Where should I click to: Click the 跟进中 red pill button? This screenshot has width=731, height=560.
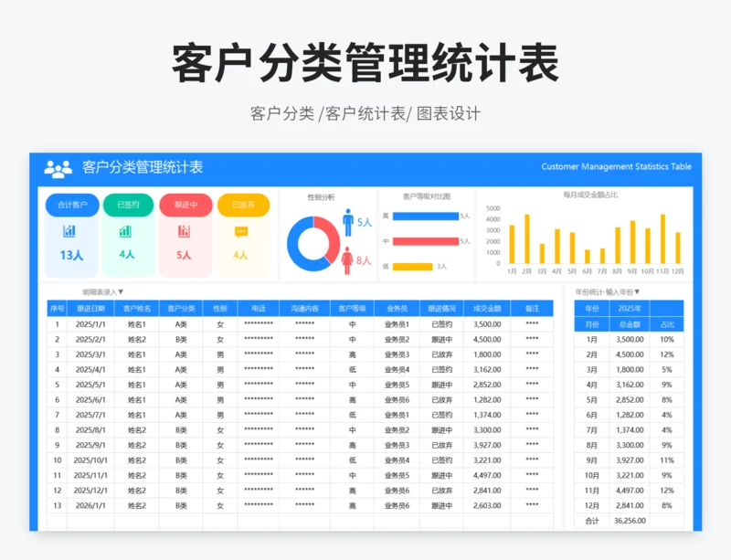186,205
